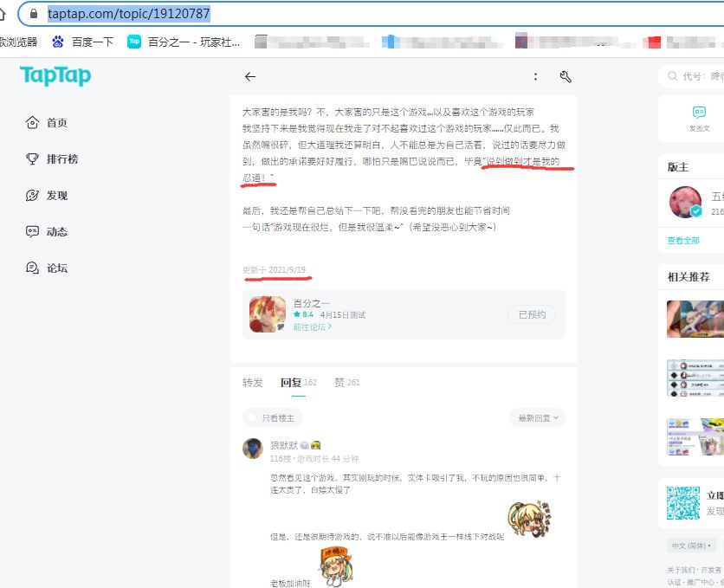Click the search magnifier icon
724x588 pixels.
673,76
